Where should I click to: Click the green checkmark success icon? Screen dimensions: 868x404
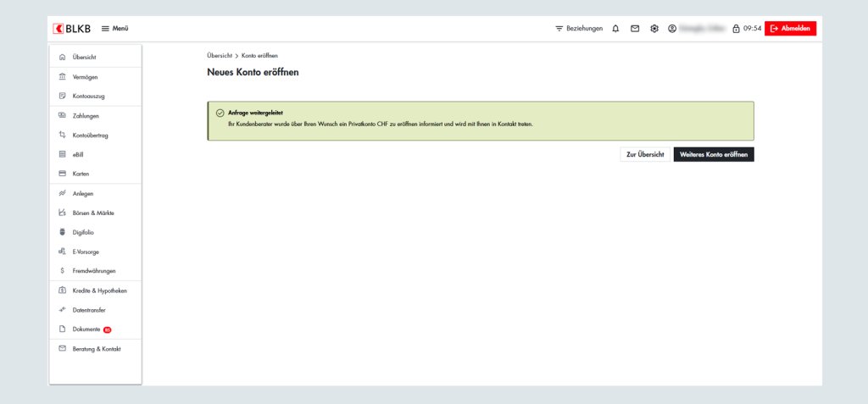[220, 113]
